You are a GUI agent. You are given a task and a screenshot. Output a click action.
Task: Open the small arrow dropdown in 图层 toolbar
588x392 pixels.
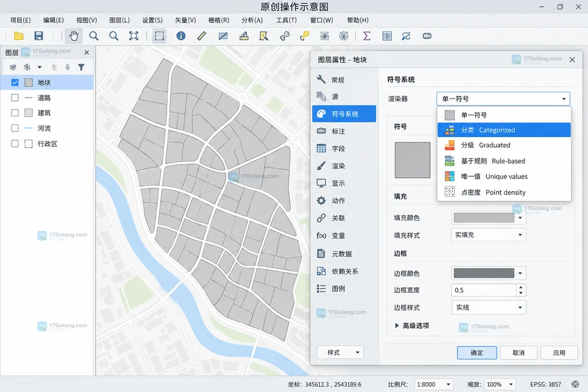click(x=40, y=68)
